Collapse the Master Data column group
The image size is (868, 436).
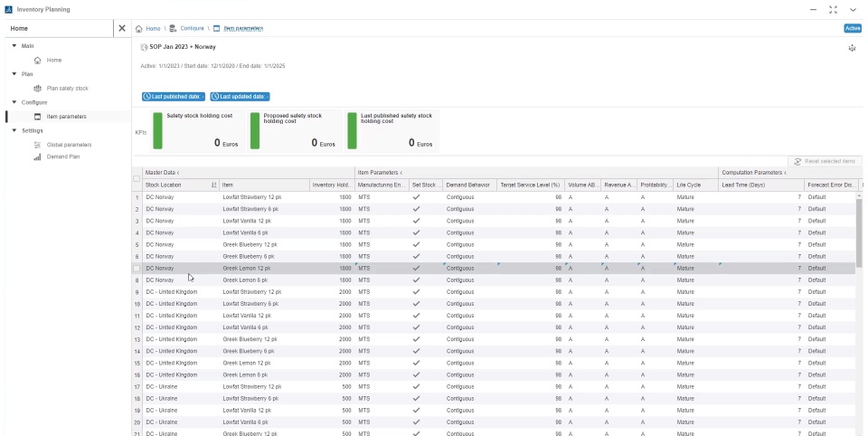[x=178, y=174]
